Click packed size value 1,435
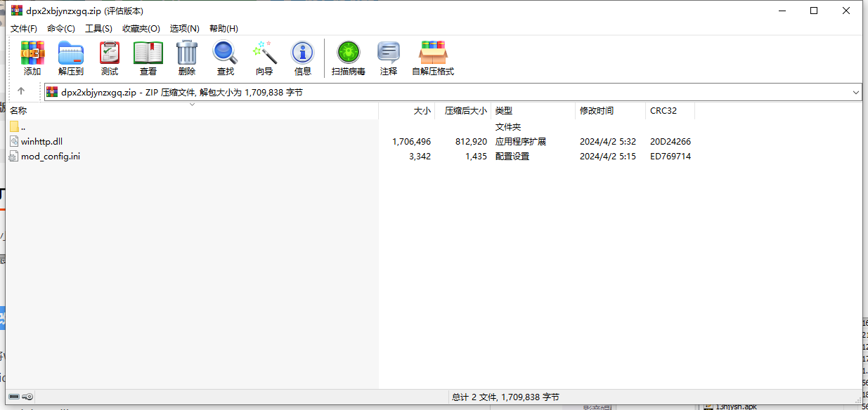 tap(476, 156)
